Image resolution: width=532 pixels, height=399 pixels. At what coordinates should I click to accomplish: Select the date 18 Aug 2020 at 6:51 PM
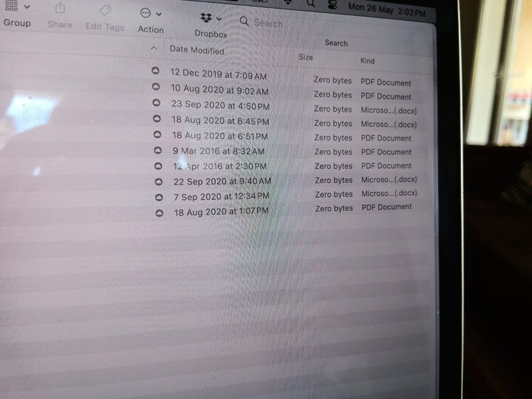pos(220,136)
